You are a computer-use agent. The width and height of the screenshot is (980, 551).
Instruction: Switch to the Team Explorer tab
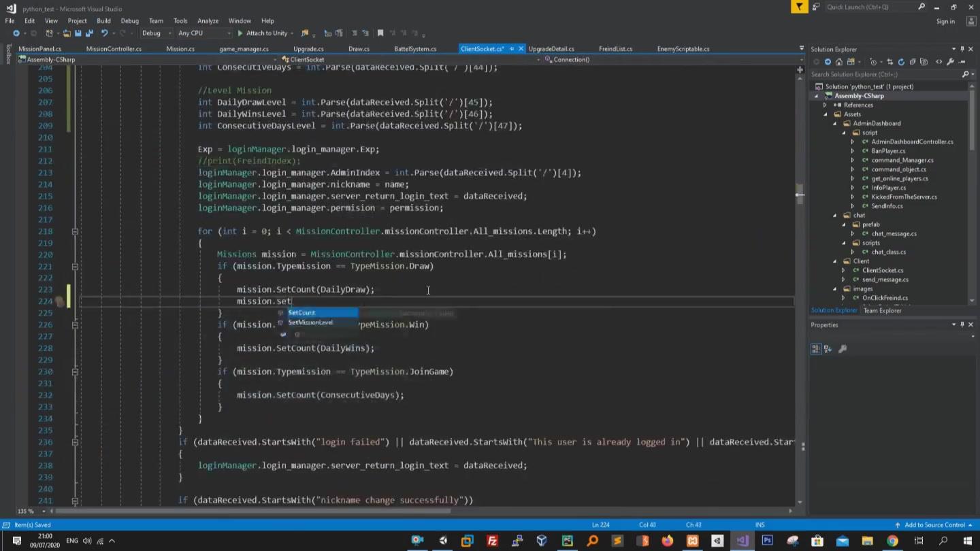tap(882, 310)
